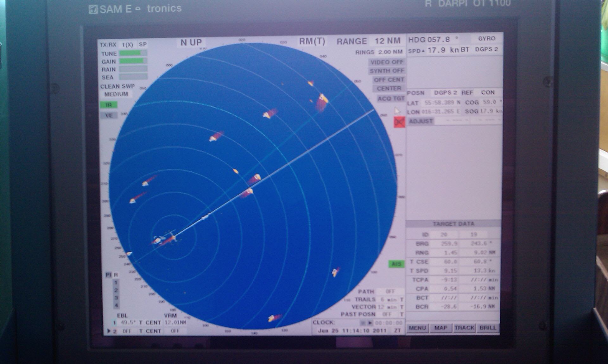
Task: Click VRM 1 value 12.01NM
Action: pos(176,323)
